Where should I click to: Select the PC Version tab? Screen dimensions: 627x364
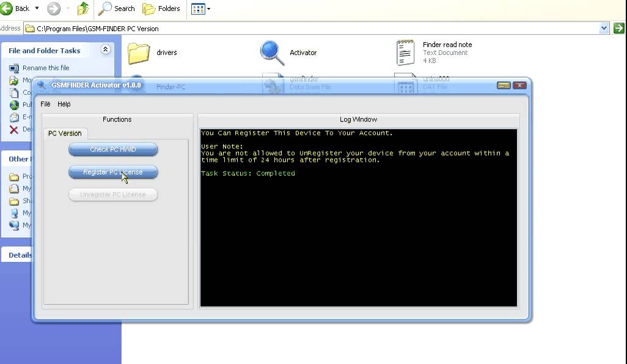click(x=65, y=134)
